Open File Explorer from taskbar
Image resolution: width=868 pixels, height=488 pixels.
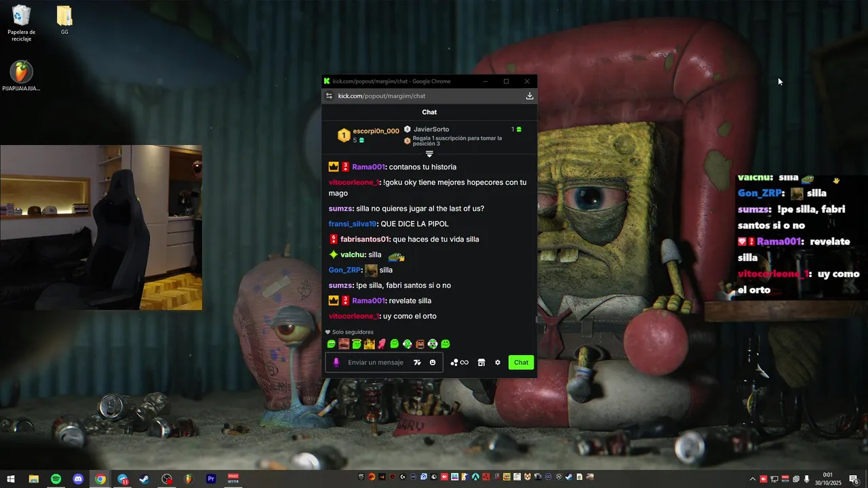click(x=33, y=479)
